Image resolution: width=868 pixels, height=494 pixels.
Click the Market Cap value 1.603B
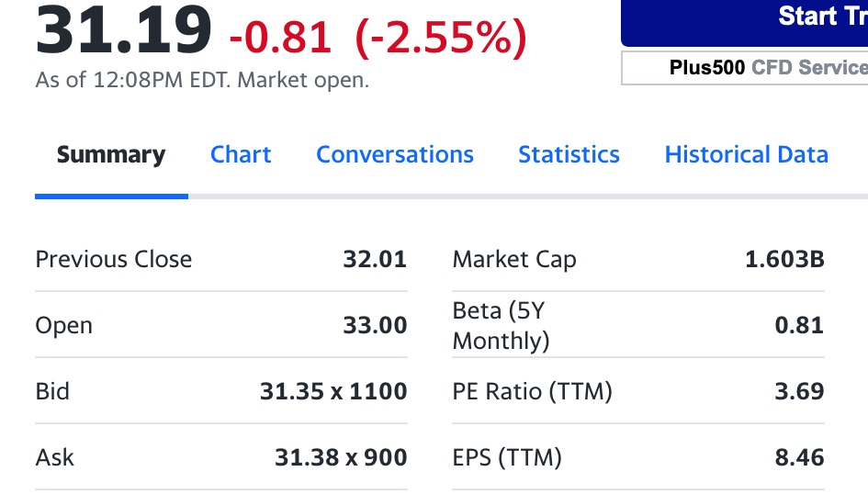784,259
